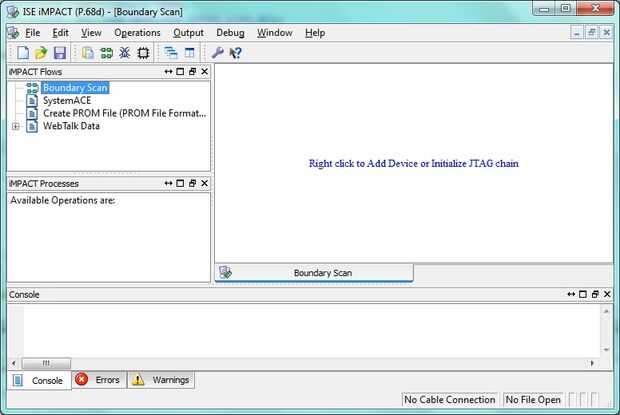Maximize the iMPACT Processes panel

(x=180, y=183)
